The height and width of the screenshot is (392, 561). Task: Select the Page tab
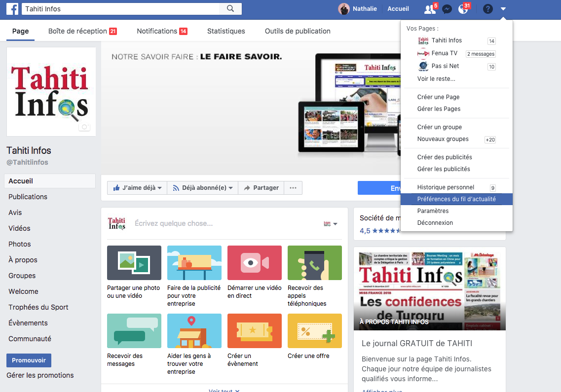click(20, 31)
